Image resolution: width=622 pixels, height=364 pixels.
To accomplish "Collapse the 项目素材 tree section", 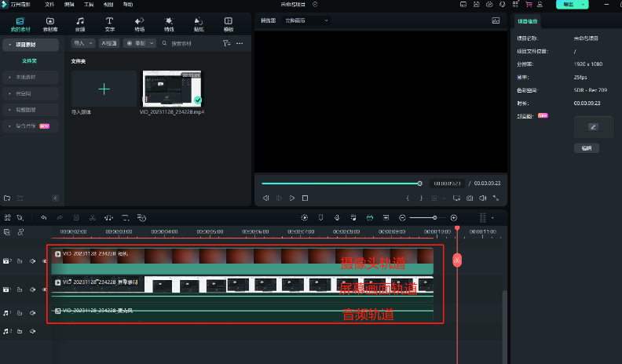I will (8, 45).
